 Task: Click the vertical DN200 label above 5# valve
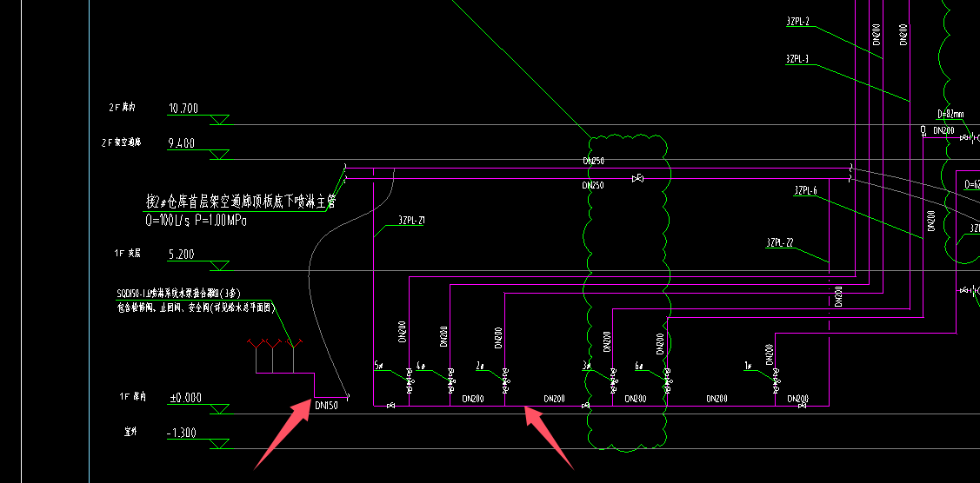point(403,333)
